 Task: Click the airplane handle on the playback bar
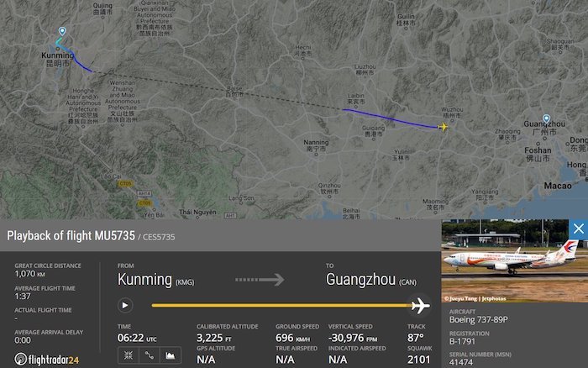(420, 306)
